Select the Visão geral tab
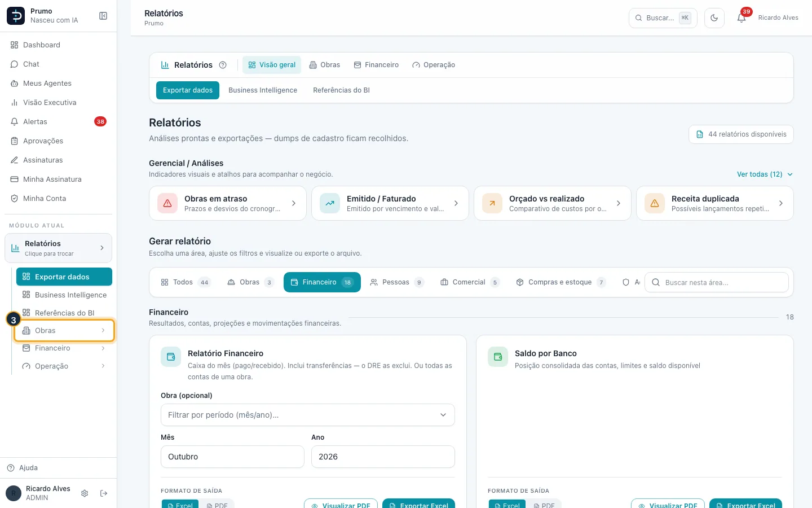812x508 pixels. [x=272, y=65]
